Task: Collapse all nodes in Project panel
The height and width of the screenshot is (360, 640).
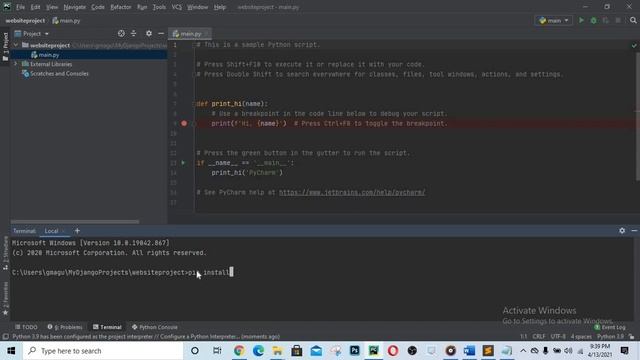Action: [133, 33]
